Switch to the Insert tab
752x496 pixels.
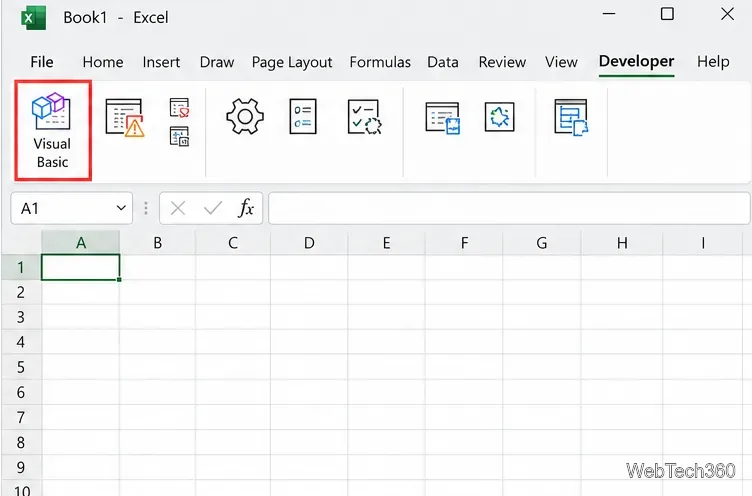[161, 62]
